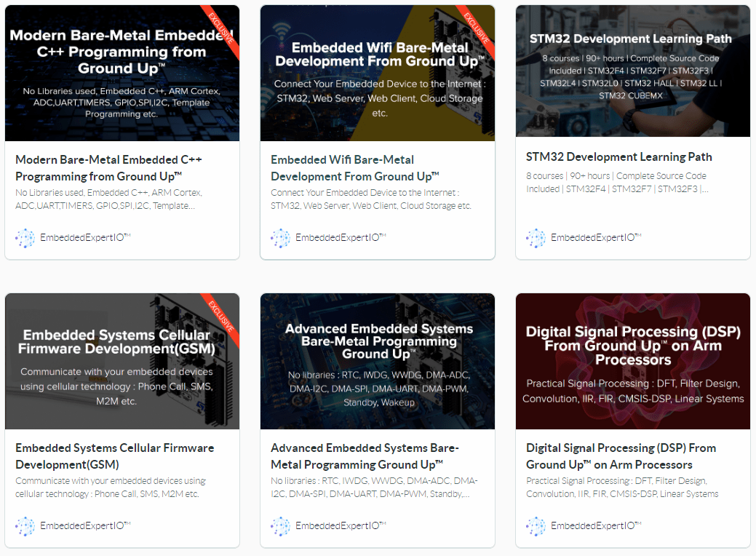Click EmbeddedExpertIO logo icon under Digital Signal Processing card

[x=536, y=526]
